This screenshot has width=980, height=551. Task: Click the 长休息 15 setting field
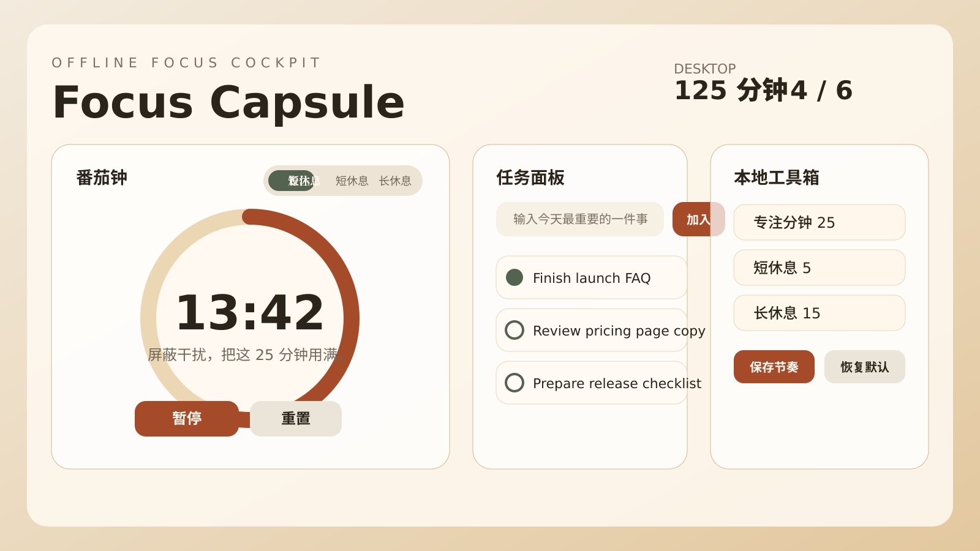[x=819, y=313]
